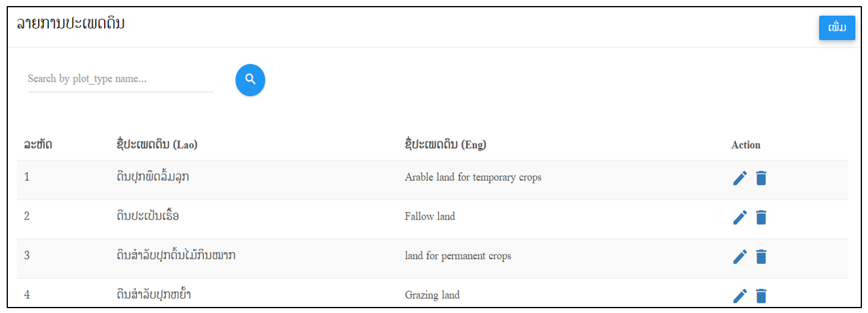
Task: Edit the Fallow land row
Action: pyautogui.click(x=740, y=217)
